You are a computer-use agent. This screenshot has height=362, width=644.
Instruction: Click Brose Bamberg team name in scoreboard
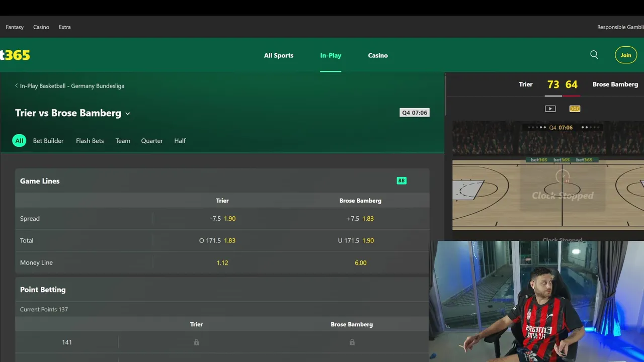coord(615,84)
